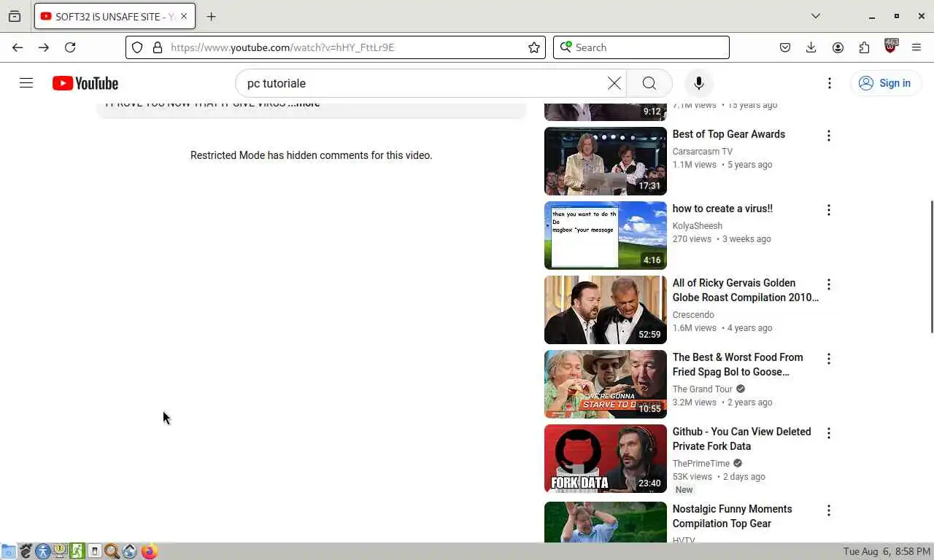Click the Firefox Search field
934x560 pixels.
pos(641,47)
